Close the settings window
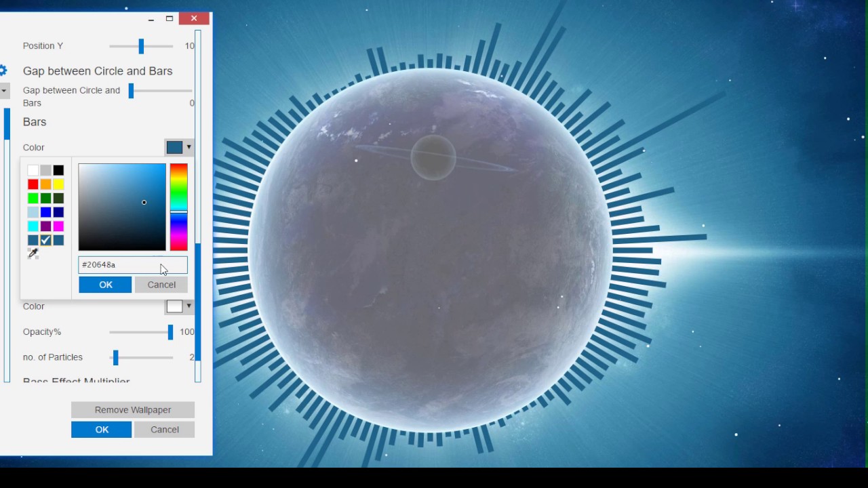868x488 pixels. point(194,18)
